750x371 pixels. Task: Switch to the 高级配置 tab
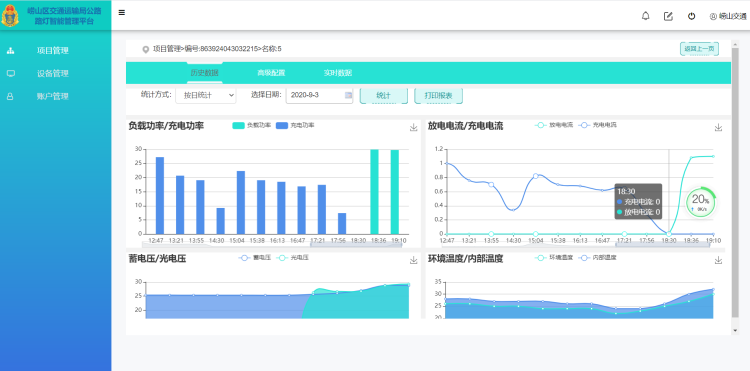271,73
